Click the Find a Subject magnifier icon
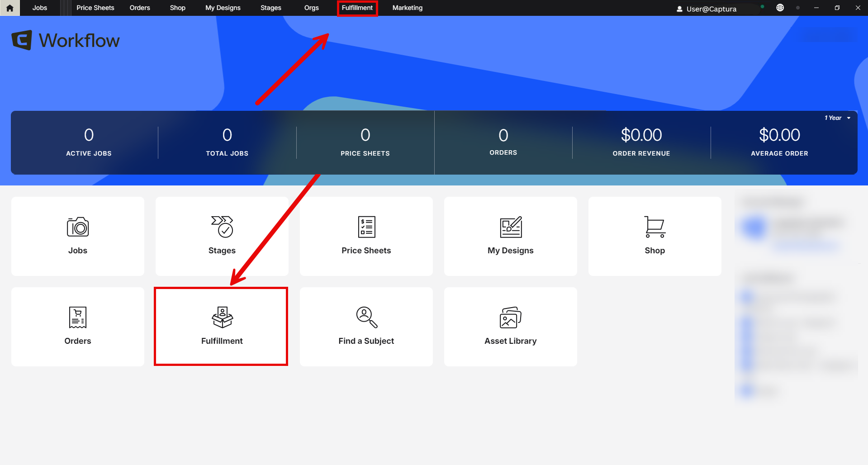This screenshot has height=465, width=868. [x=366, y=317]
